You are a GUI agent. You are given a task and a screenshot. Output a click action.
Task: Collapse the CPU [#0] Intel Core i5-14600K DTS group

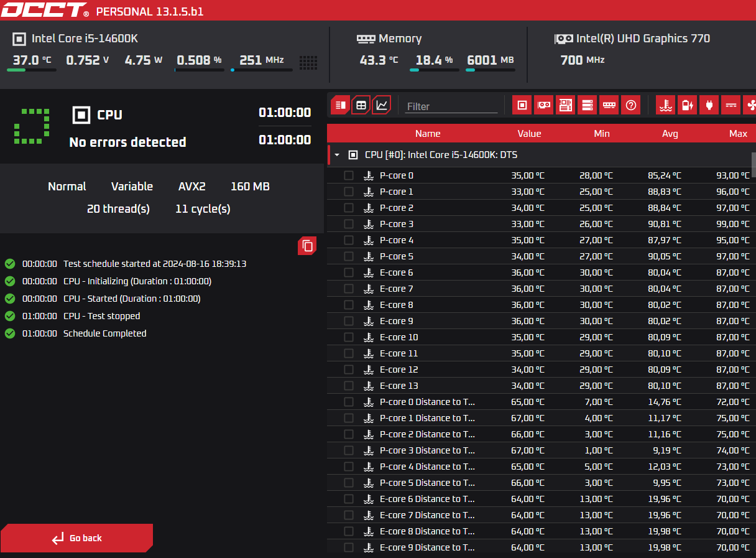tap(337, 155)
